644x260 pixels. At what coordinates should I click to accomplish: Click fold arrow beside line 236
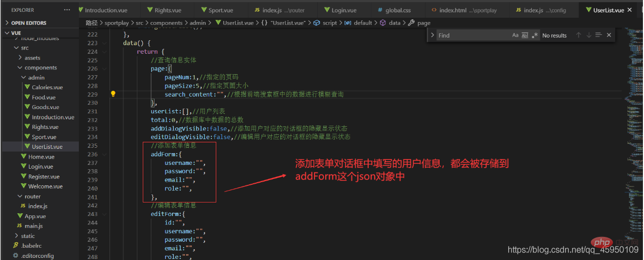click(x=104, y=154)
